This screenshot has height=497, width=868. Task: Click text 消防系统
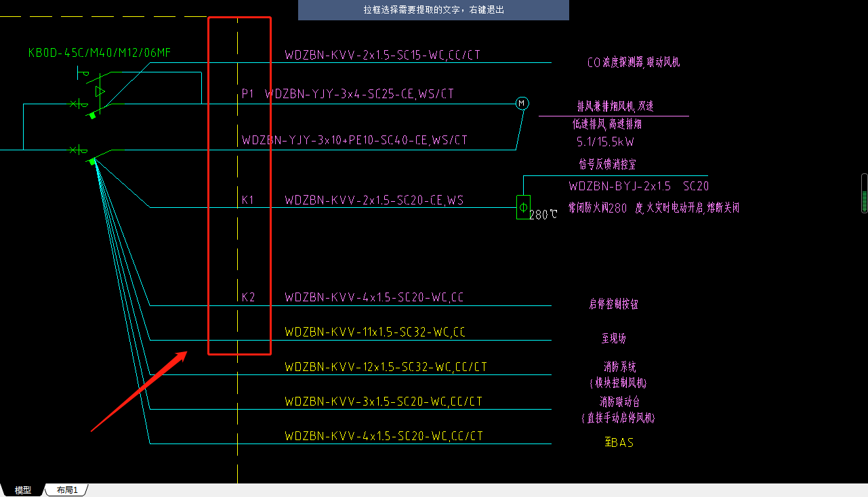(620, 367)
